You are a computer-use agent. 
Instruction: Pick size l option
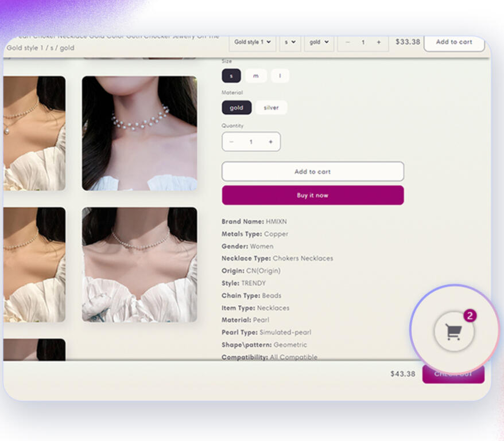click(x=280, y=76)
